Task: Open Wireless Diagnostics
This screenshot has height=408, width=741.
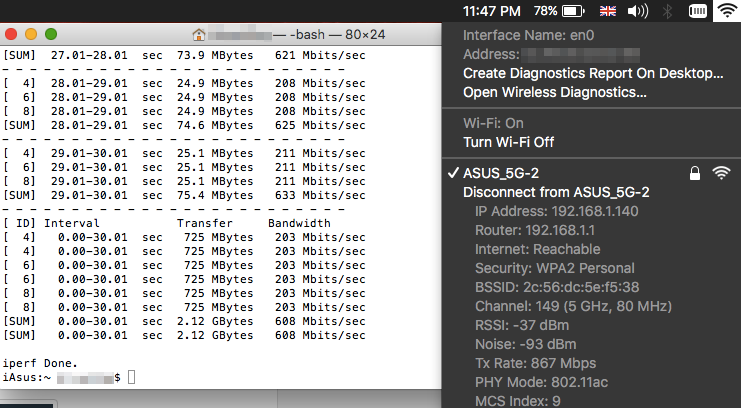Action: pyautogui.click(x=554, y=92)
